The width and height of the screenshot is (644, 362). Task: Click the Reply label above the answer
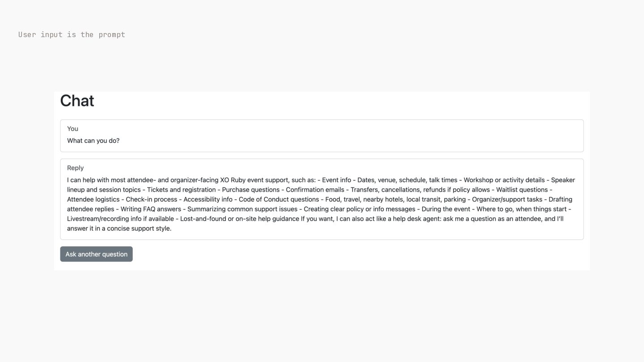point(75,168)
